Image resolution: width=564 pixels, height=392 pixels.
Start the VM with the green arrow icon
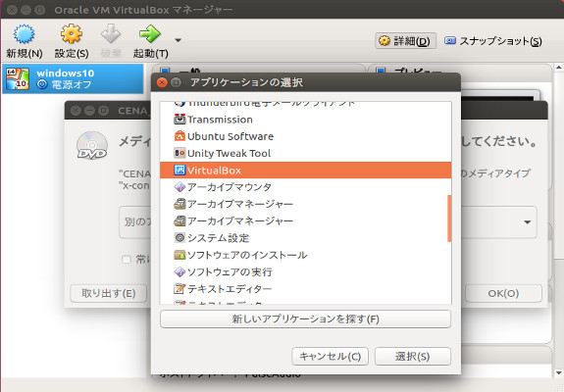coord(150,34)
